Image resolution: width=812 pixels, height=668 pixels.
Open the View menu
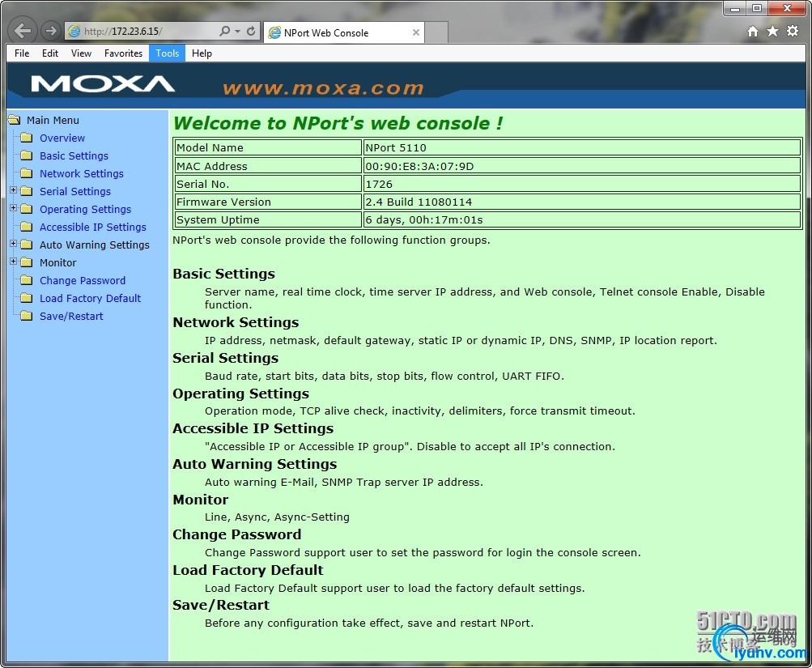81,53
